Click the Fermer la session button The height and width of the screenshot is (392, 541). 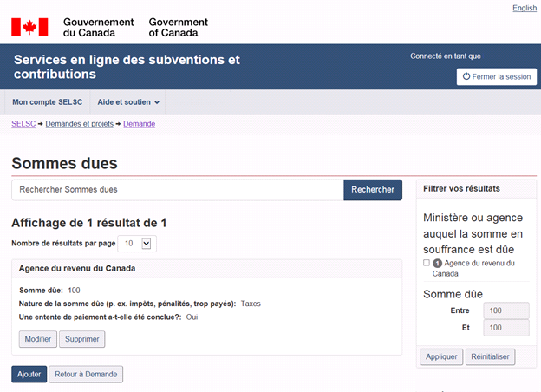coord(496,76)
